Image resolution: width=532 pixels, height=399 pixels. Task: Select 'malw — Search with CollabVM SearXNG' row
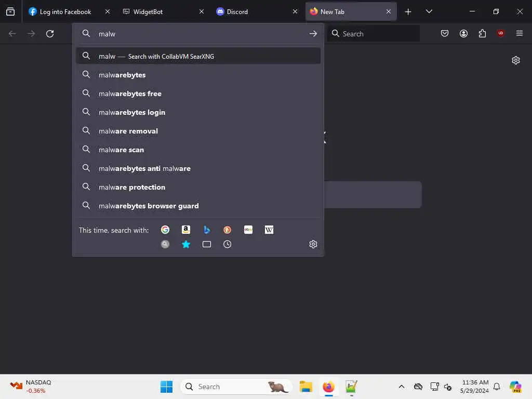tap(198, 56)
